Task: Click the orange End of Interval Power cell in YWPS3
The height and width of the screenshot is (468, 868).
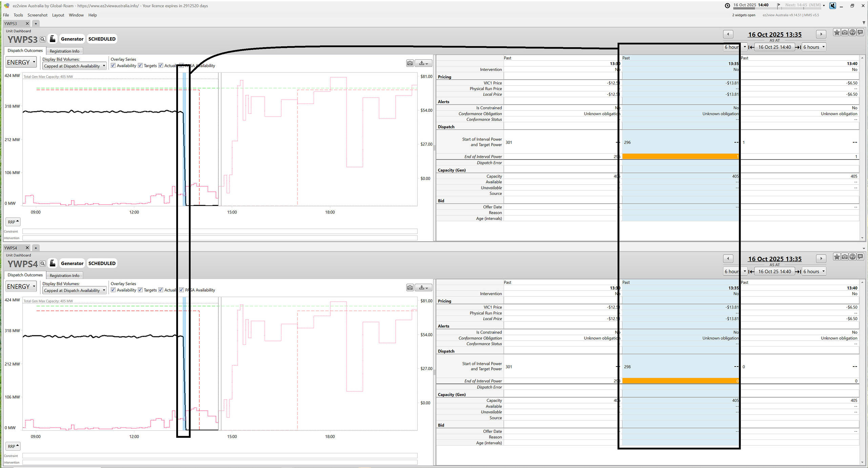Action: click(x=680, y=157)
